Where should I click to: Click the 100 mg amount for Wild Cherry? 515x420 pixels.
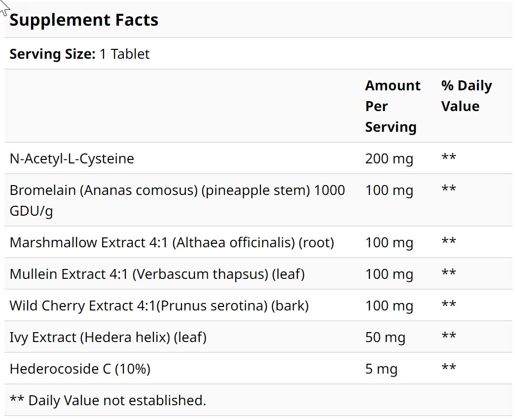[x=389, y=305]
